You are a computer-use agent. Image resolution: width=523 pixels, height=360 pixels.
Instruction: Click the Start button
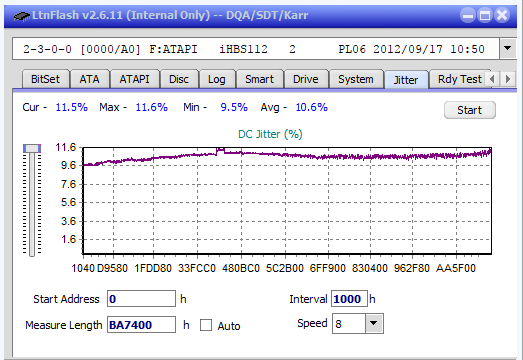470,110
